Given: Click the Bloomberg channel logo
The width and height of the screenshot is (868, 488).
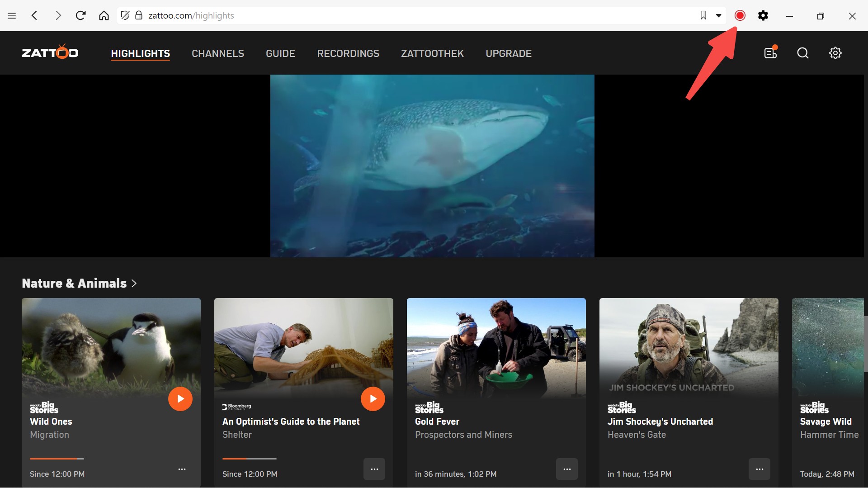Looking at the screenshot, I should (236, 407).
